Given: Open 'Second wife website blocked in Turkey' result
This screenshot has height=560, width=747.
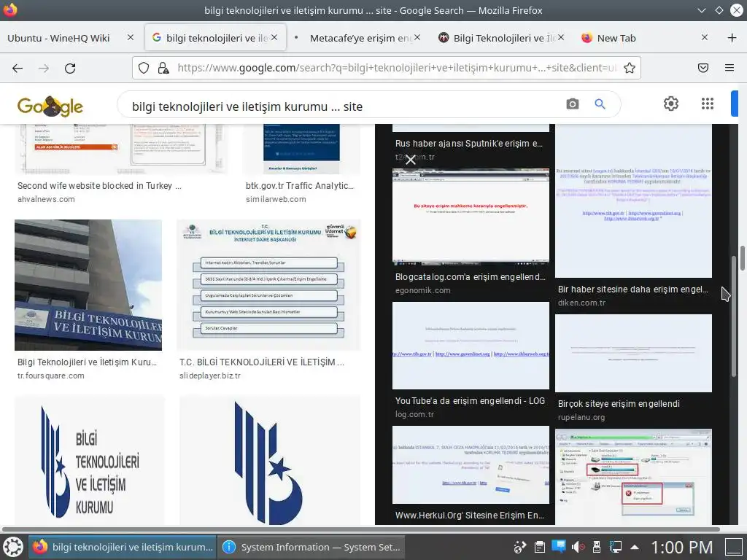Looking at the screenshot, I should pos(99,186).
